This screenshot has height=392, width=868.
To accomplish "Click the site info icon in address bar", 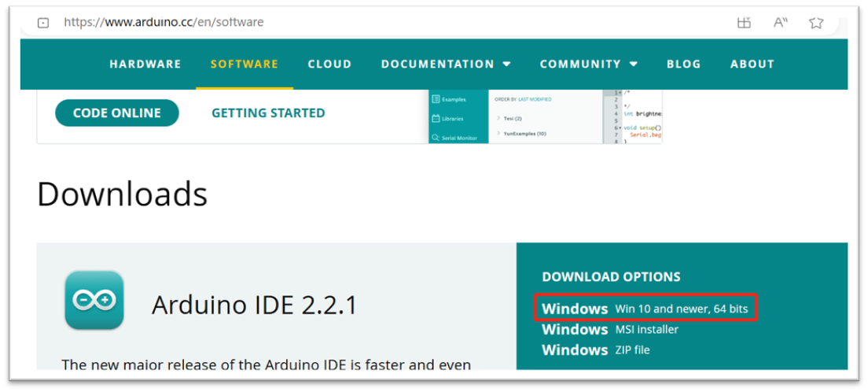I will click(43, 23).
